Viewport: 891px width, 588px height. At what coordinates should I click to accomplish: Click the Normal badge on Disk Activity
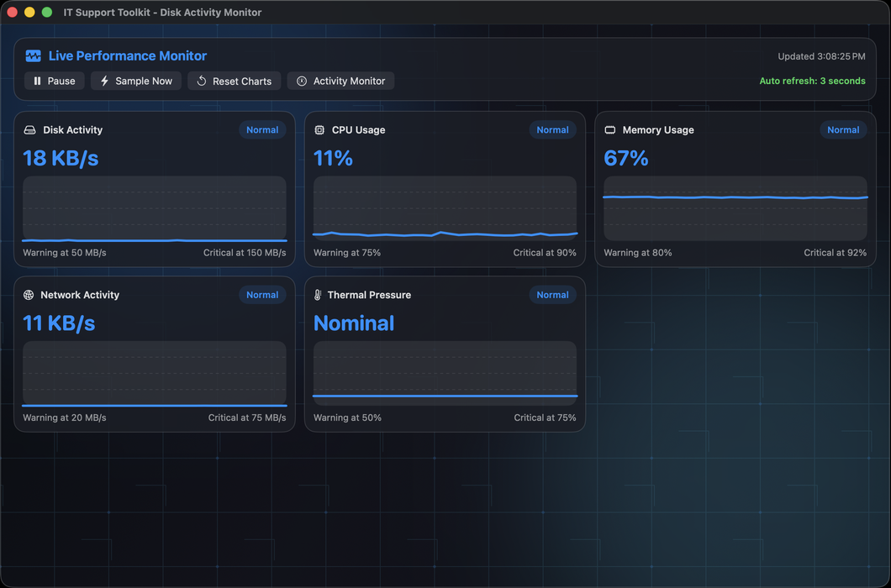point(262,130)
